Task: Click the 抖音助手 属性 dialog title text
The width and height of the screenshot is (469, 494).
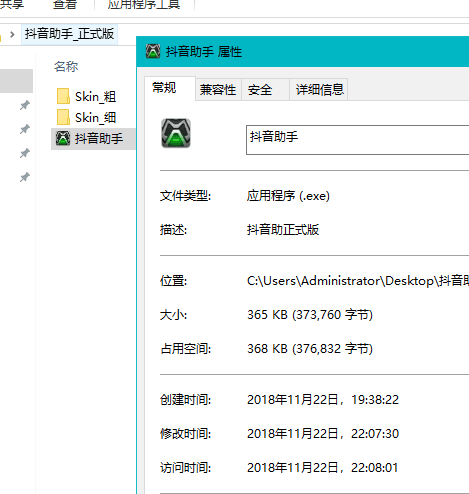Action: click(204, 52)
